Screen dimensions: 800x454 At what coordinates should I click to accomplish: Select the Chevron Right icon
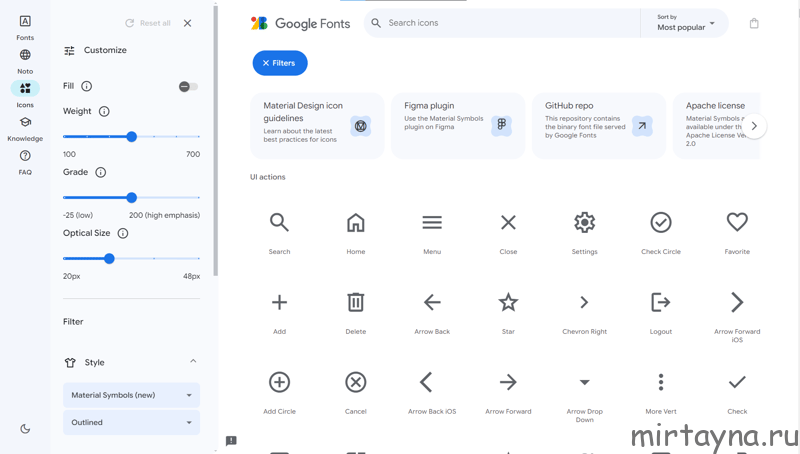click(585, 302)
